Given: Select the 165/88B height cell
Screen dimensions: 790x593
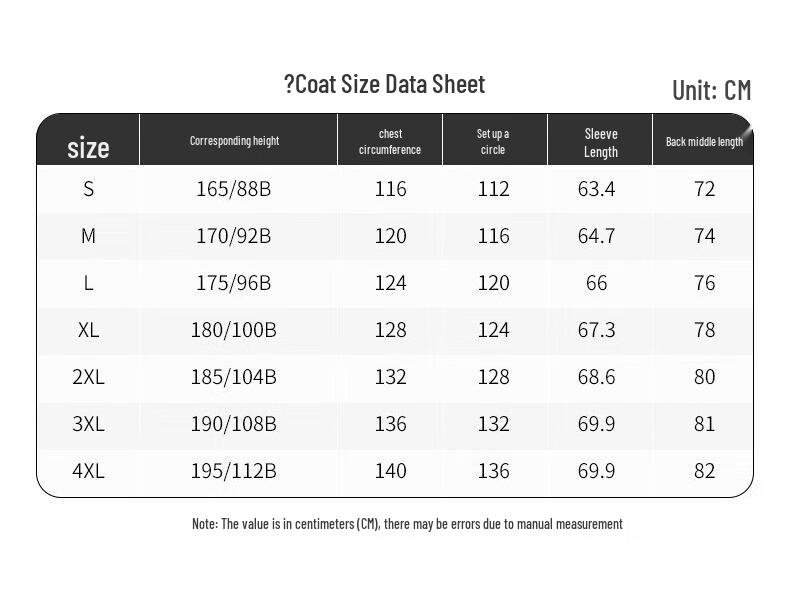Looking at the screenshot, I should [234, 189].
